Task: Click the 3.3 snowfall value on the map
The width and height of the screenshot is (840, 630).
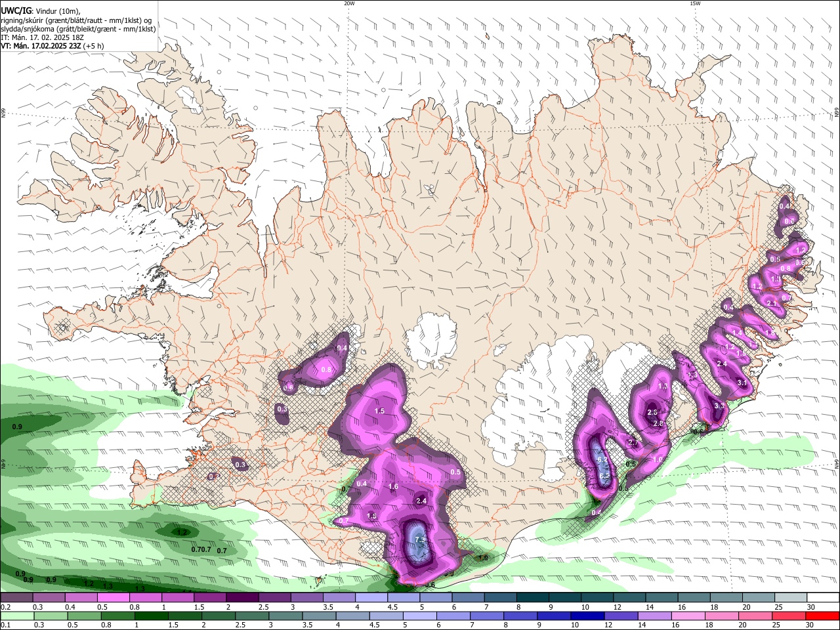Action: (719, 406)
